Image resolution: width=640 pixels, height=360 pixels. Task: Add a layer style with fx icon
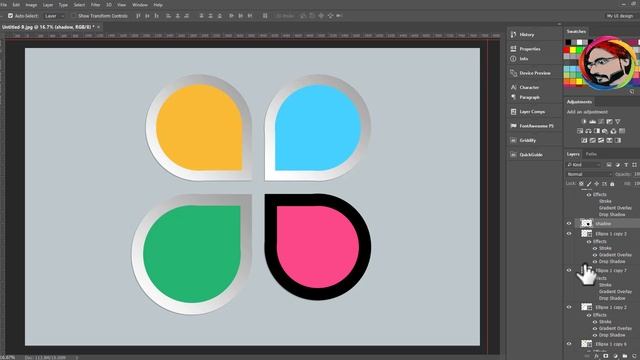(x=596, y=356)
